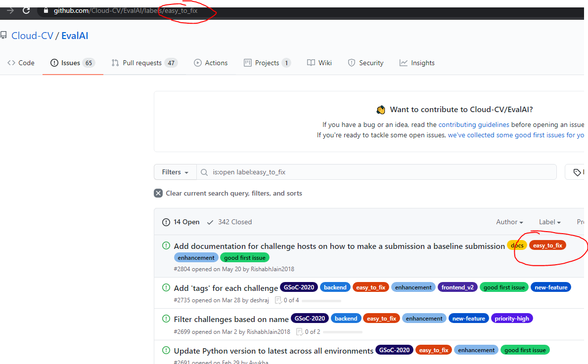Open the Issues tab

(x=73, y=63)
